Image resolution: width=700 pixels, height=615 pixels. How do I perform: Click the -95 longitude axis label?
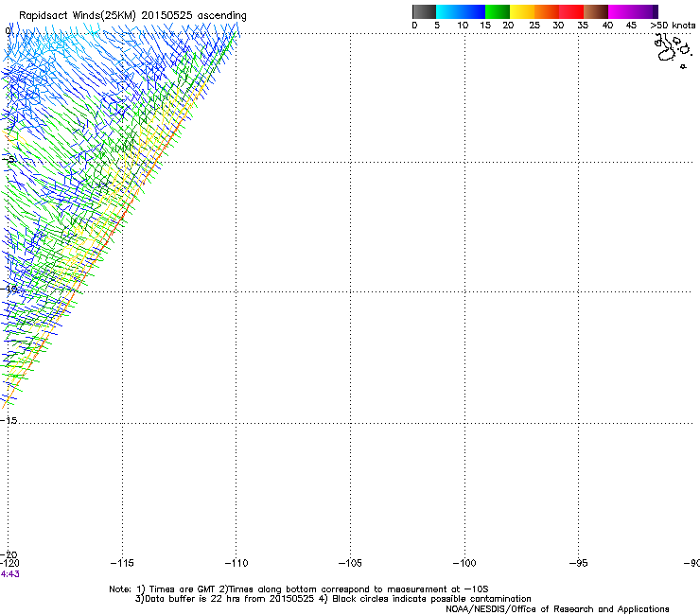578,563
